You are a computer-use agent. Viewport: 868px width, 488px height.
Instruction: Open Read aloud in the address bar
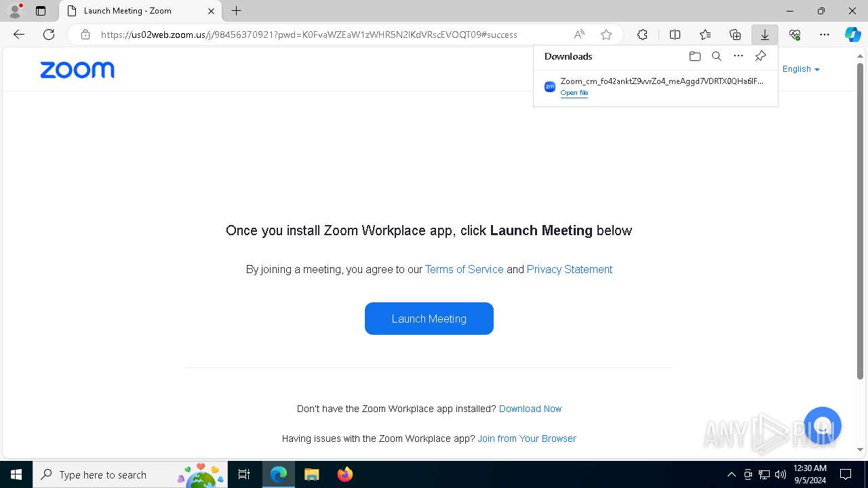tap(579, 35)
